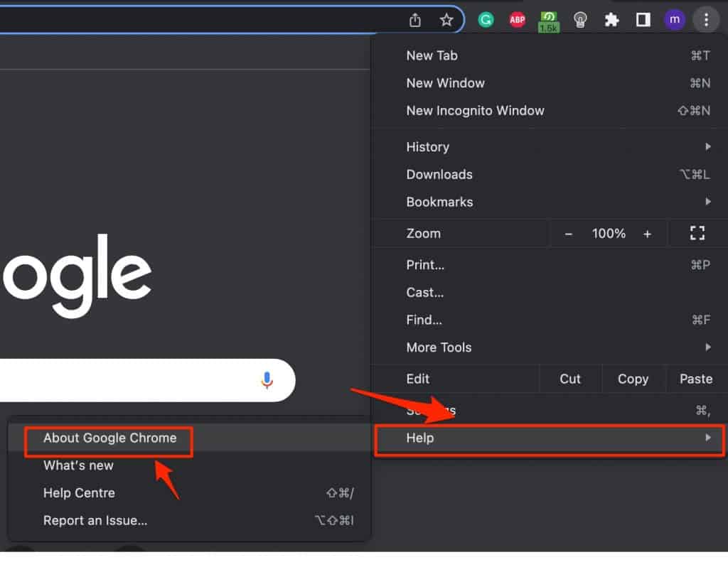Open the Extensions puzzle-piece menu
This screenshot has height=572, width=728.
(611, 19)
